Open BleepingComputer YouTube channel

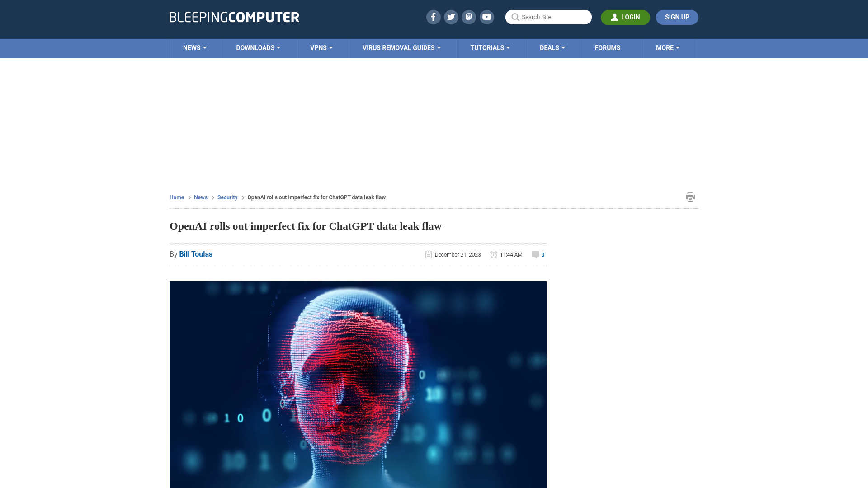[487, 17]
